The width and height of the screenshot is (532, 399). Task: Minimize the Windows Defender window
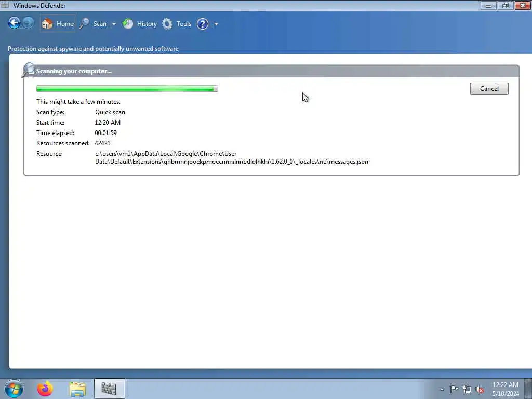488,5
